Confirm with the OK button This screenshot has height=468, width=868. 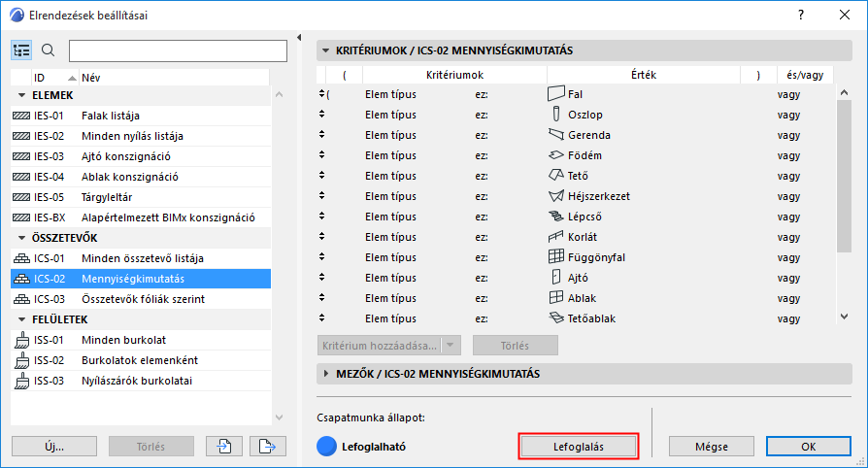(x=808, y=447)
